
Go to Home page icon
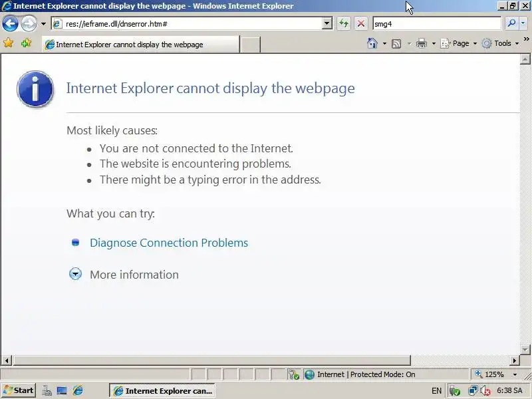point(372,43)
